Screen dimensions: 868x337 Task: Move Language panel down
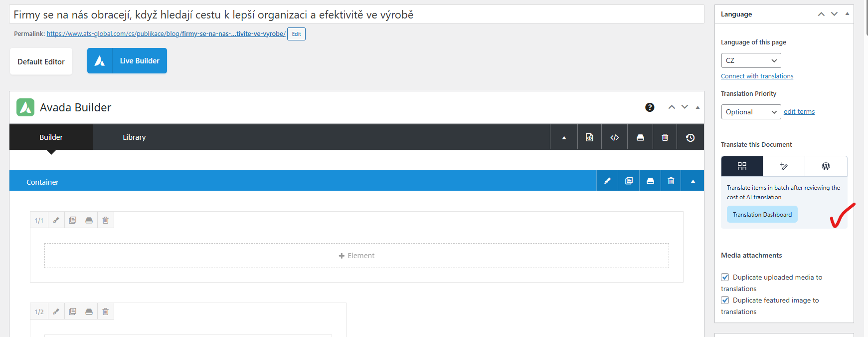point(834,14)
